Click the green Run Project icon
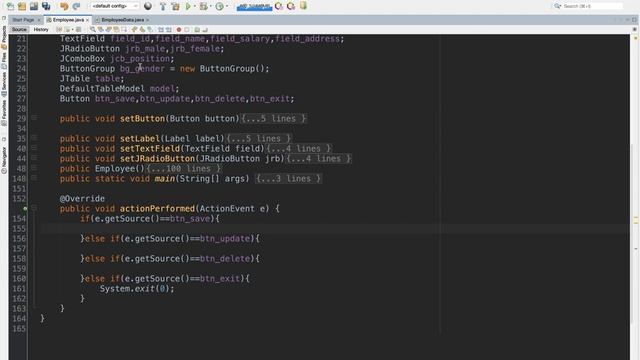 click(188, 6)
